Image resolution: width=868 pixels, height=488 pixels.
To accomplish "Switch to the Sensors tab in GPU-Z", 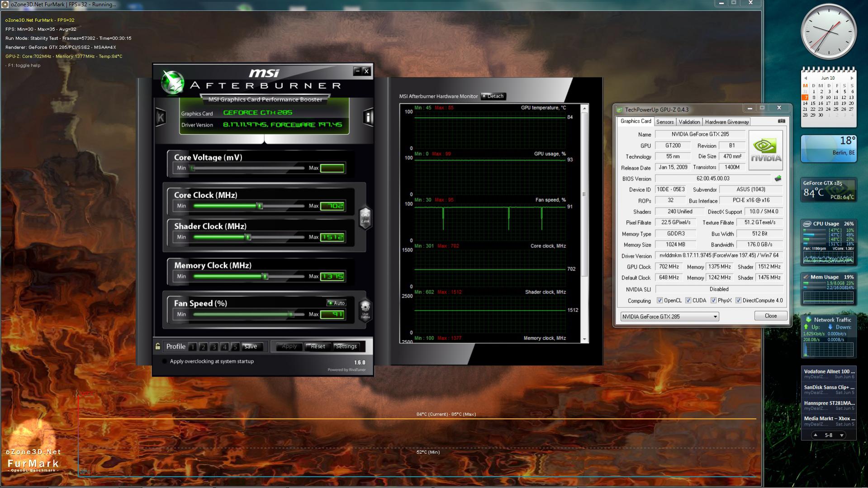I will coord(665,122).
